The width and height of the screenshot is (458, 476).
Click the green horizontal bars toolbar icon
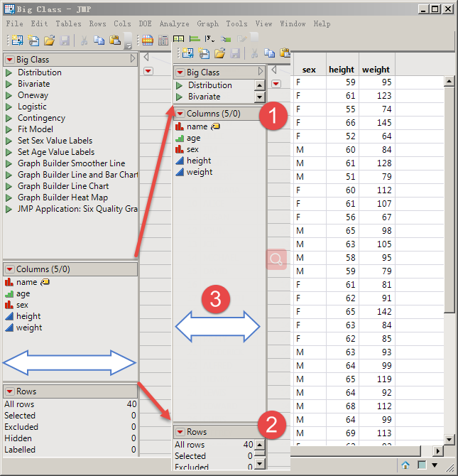(x=195, y=39)
